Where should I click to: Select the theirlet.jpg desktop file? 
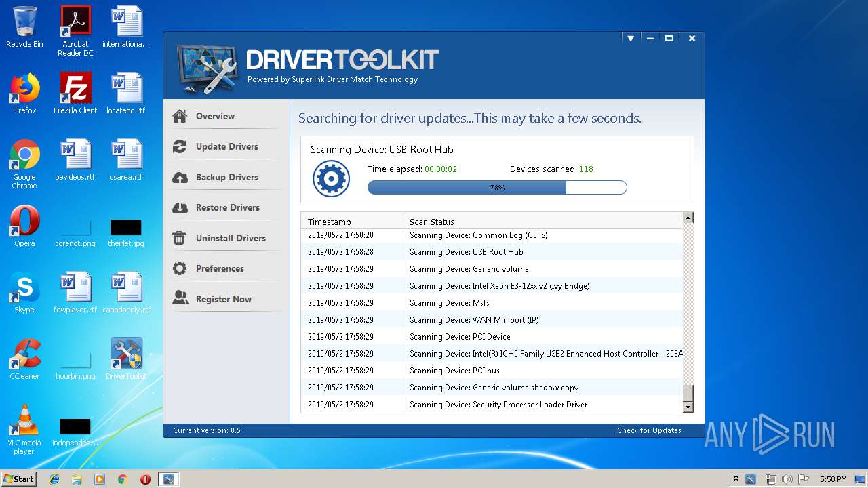coord(126,230)
